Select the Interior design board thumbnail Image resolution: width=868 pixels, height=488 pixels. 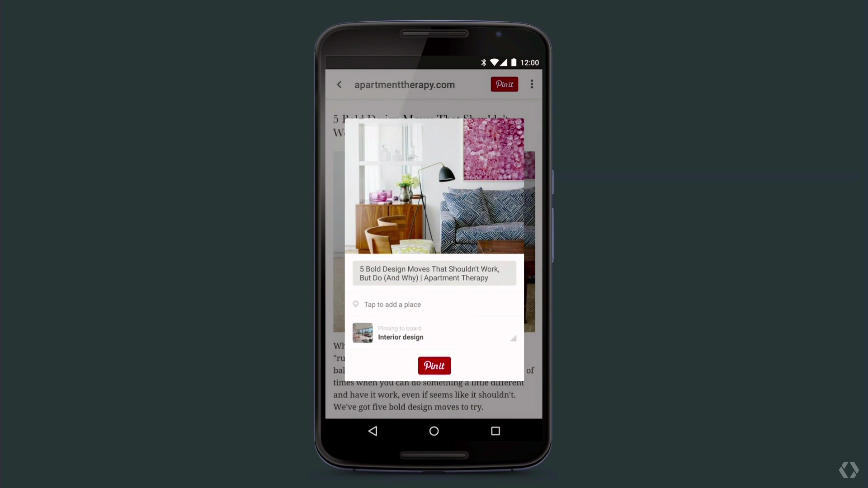coord(363,333)
